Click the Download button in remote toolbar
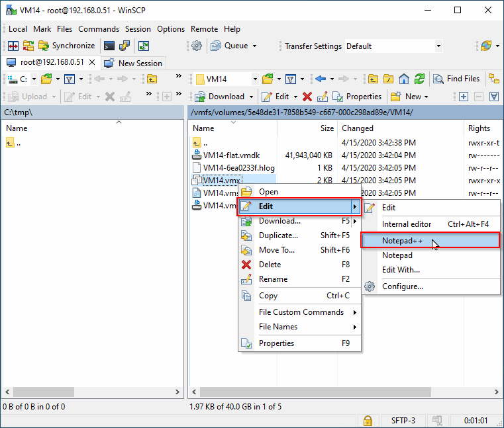This screenshot has width=504, height=428. pyautogui.click(x=219, y=97)
